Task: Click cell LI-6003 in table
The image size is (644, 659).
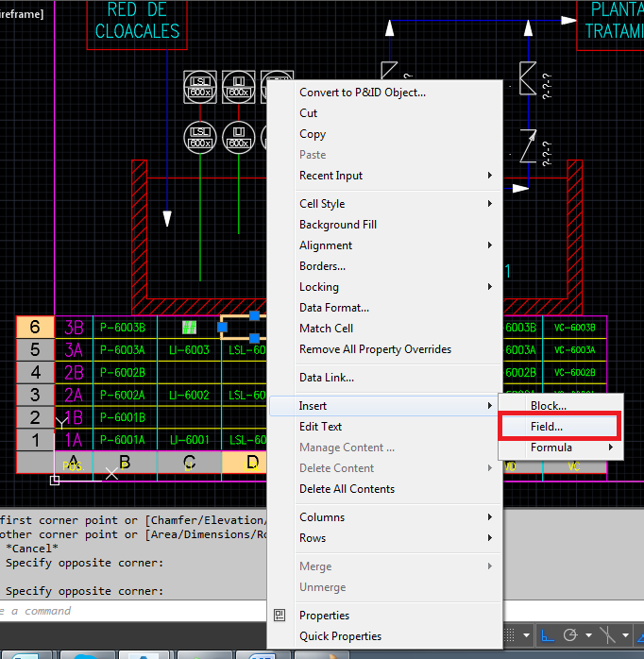Action: 189,349
